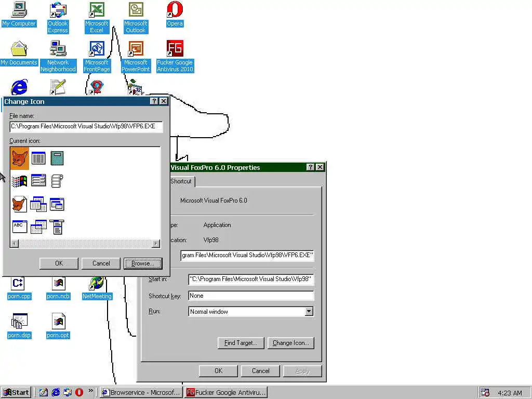This screenshot has width=532, height=399.
Task: Pick the teal notebook icon
Action: pos(57,158)
